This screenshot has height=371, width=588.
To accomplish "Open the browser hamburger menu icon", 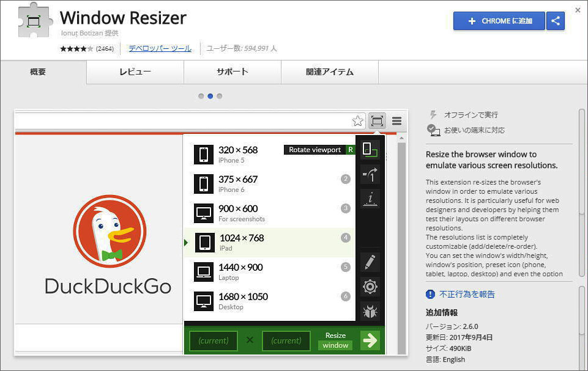I will tap(396, 121).
